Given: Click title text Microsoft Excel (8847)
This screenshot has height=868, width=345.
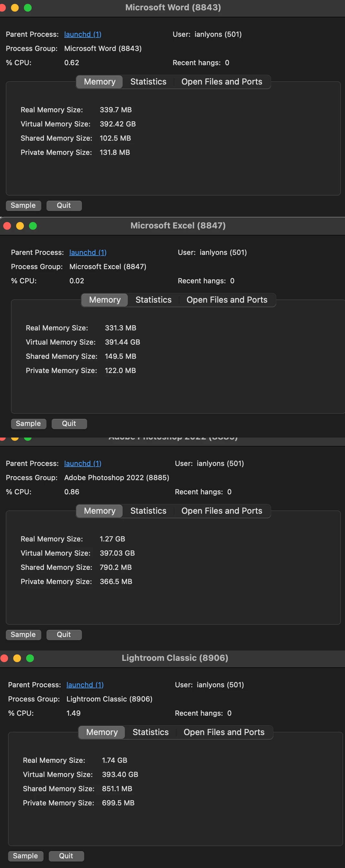Looking at the screenshot, I should (178, 226).
